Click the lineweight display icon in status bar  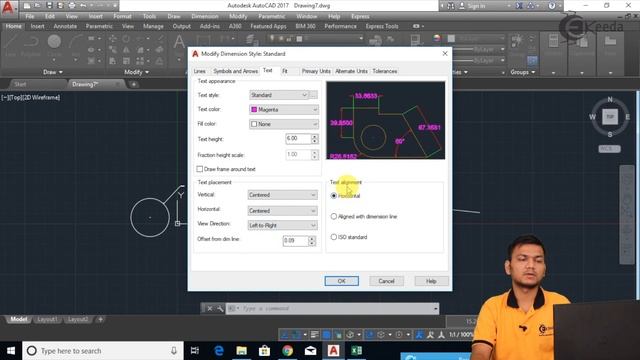[x=315, y=335]
